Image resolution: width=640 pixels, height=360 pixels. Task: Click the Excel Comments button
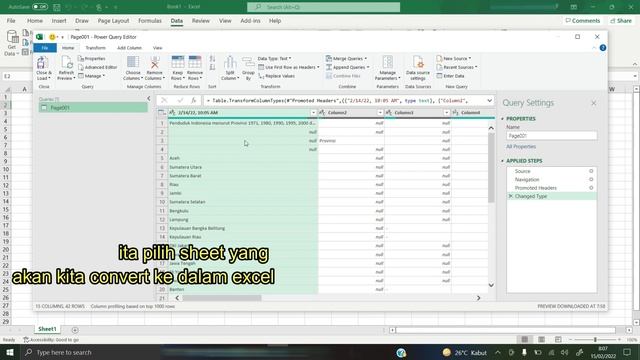click(x=583, y=21)
